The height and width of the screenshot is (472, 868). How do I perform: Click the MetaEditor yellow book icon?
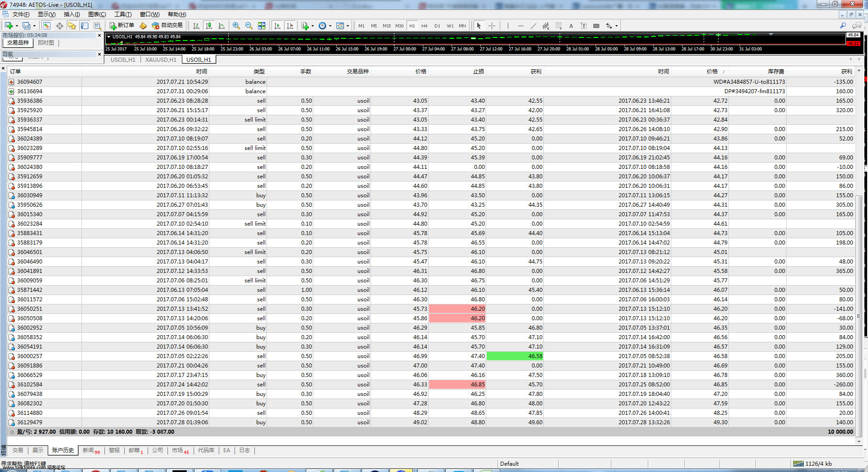pos(143,26)
